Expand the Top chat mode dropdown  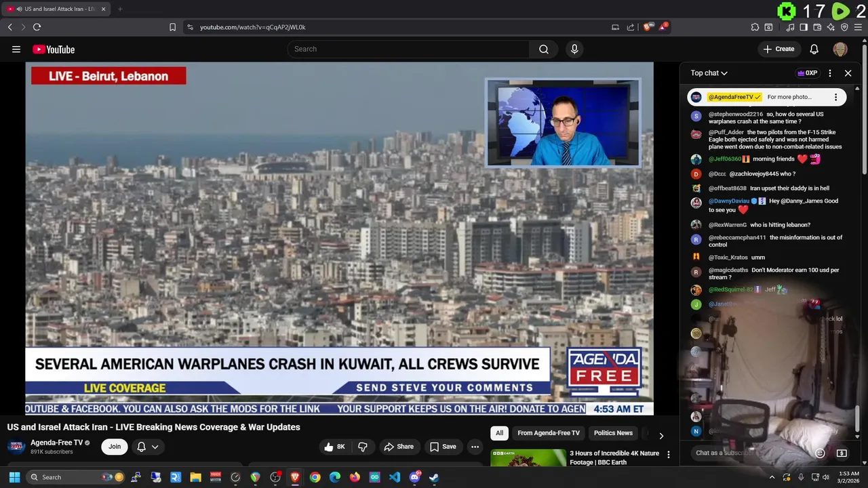[709, 73]
